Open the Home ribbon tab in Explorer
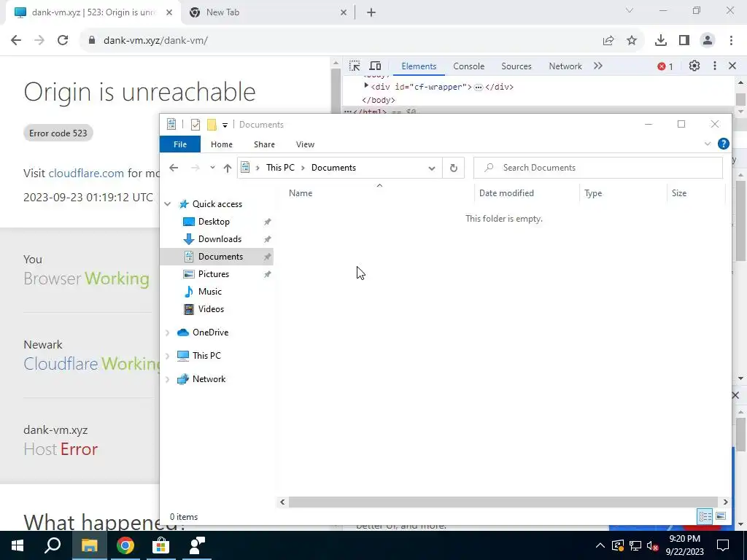 click(x=222, y=144)
